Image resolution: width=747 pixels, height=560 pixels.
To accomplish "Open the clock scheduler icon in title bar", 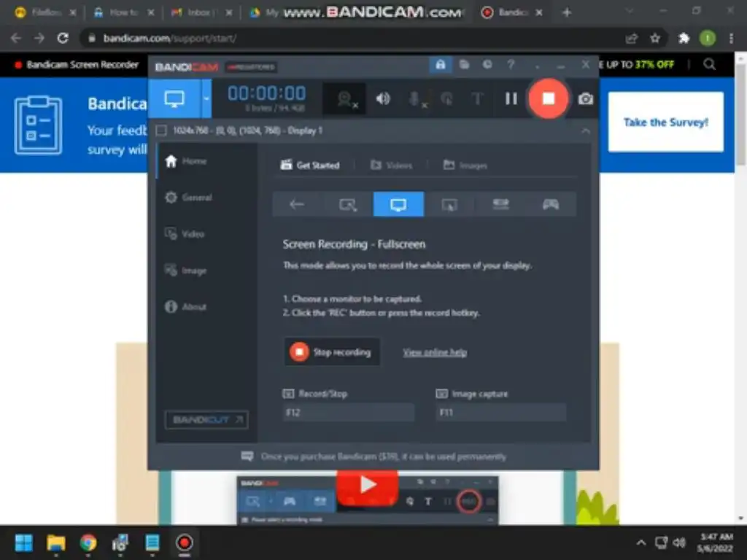I will click(x=487, y=65).
